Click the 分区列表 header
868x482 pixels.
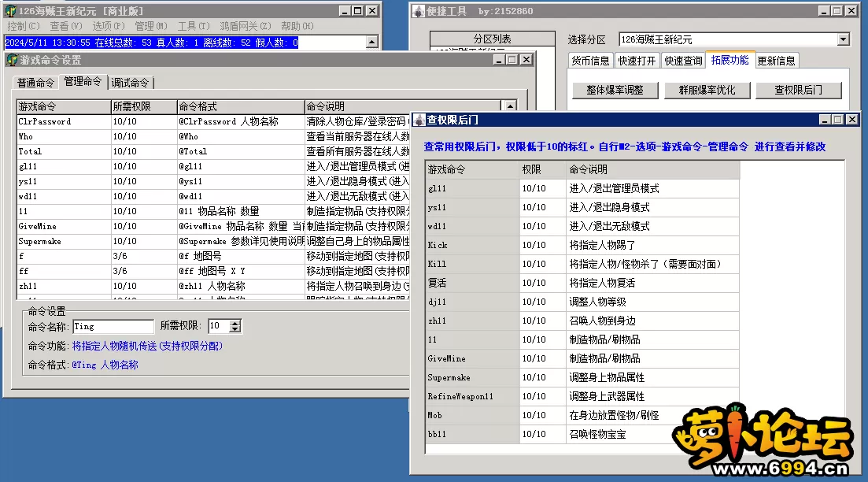tap(492, 39)
